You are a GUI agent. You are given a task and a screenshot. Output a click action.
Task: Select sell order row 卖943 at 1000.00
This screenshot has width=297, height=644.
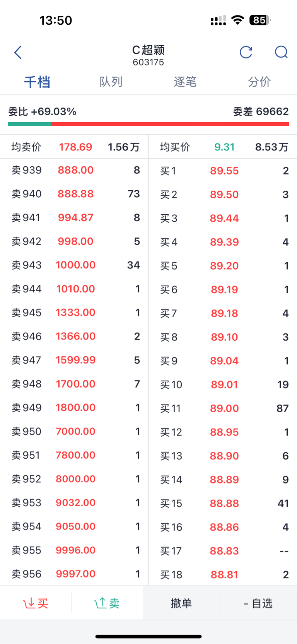75,265
